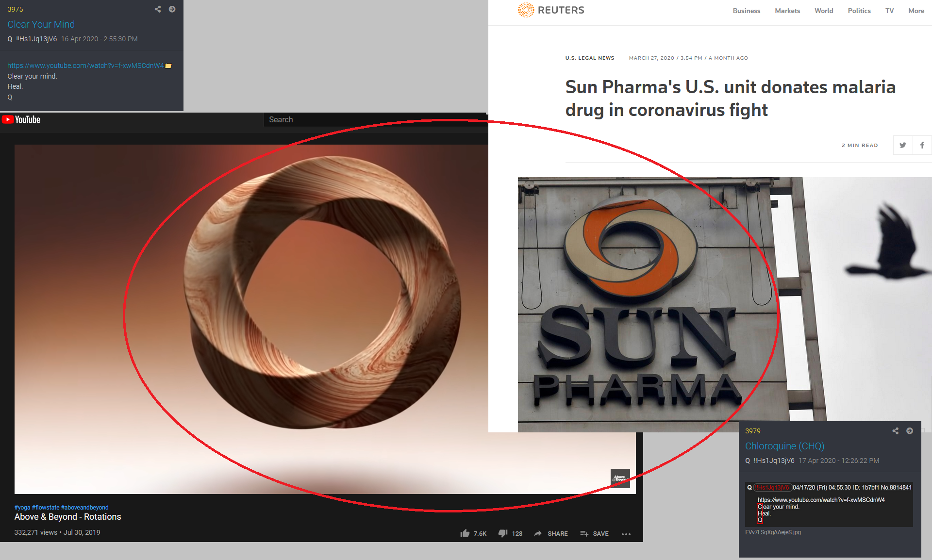Click the U.S. Legal News category link
Image resolution: width=932 pixels, height=560 pixels.
tap(590, 58)
